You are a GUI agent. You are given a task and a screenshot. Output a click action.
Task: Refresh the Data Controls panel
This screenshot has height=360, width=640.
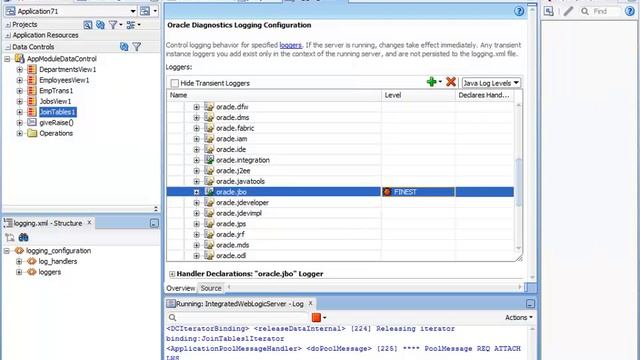coord(124,47)
